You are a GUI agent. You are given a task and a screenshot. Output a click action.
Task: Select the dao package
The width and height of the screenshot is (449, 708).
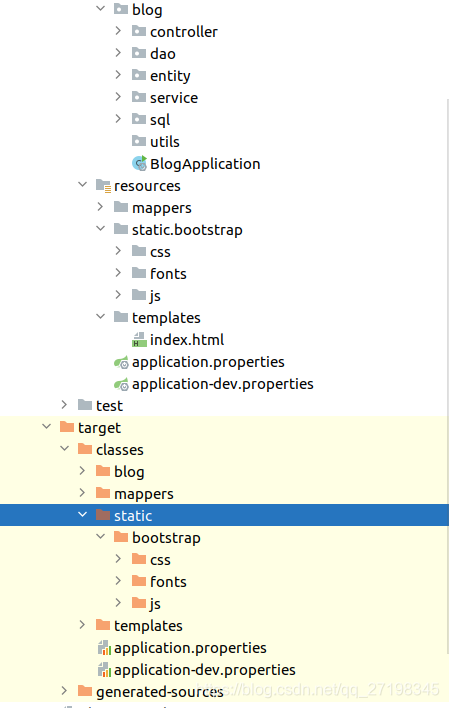pyautogui.click(x=163, y=54)
